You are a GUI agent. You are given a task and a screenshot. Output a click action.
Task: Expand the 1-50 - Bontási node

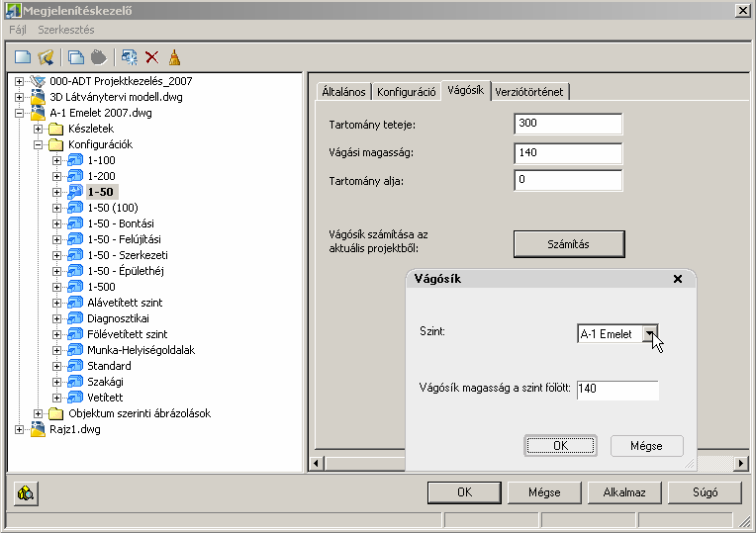tap(56, 223)
